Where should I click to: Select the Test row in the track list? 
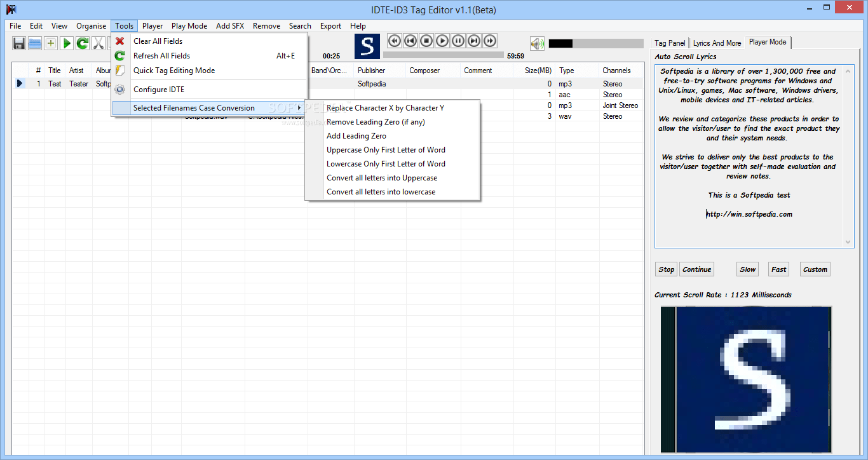[54, 83]
